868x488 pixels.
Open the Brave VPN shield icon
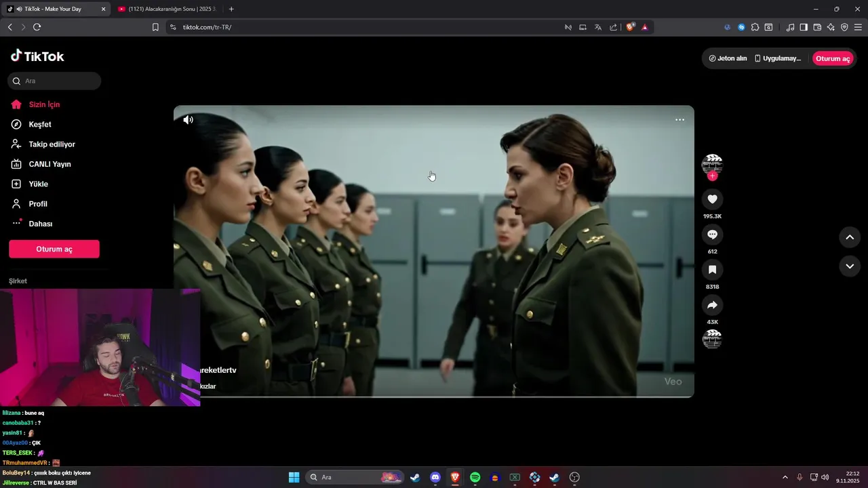(844, 27)
